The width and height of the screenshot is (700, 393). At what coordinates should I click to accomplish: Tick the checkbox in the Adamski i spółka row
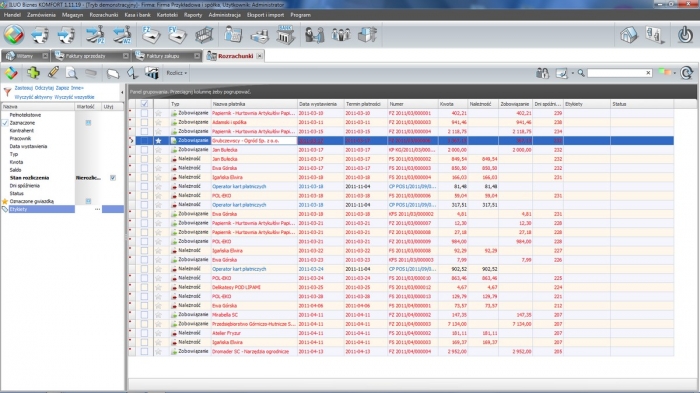click(144, 122)
